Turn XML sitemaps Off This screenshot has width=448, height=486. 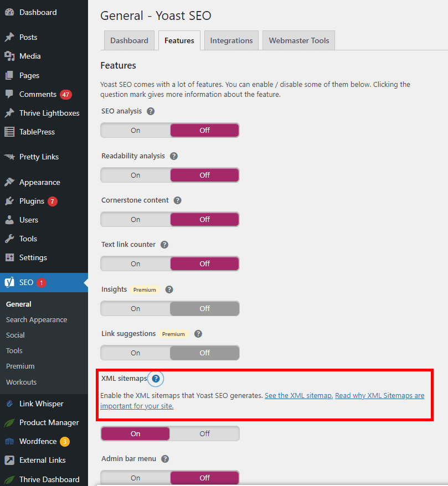pos(205,433)
